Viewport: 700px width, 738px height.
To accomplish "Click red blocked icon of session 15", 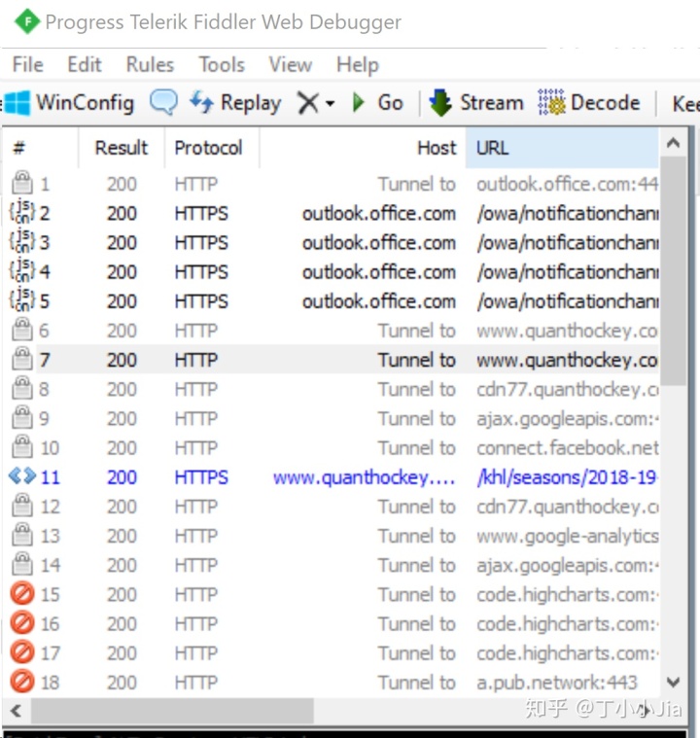I will click(x=22, y=593).
